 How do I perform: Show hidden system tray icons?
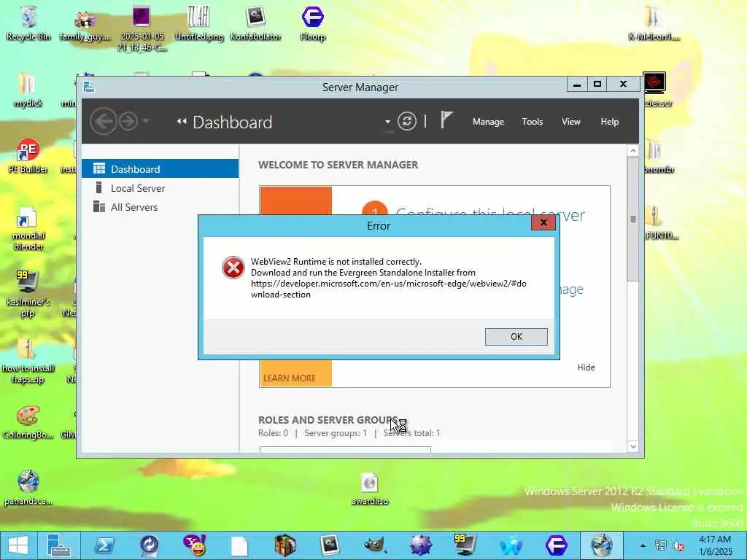[x=643, y=545]
